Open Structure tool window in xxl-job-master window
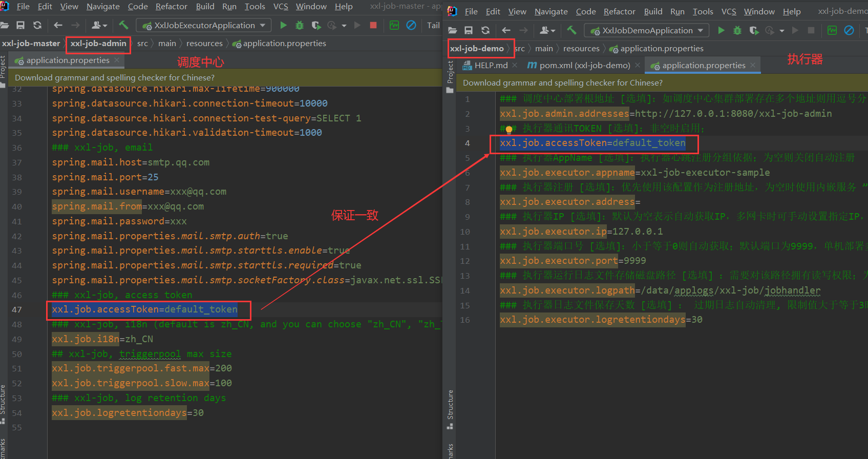Viewport: 868px width, 459px height. tap(3, 404)
